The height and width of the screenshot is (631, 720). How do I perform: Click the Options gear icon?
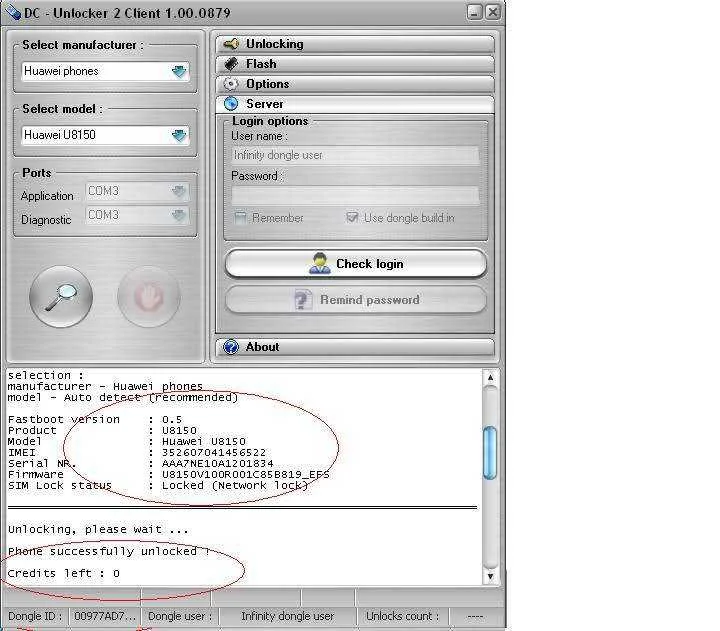coord(231,84)
